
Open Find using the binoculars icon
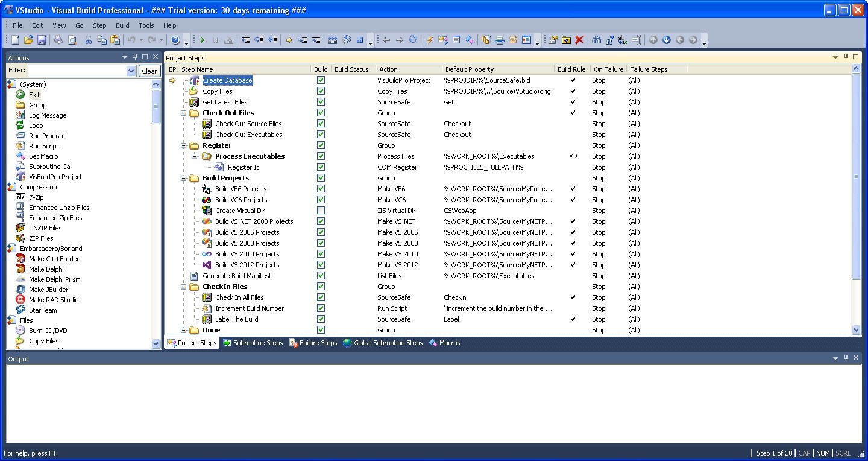coord(597,40)
